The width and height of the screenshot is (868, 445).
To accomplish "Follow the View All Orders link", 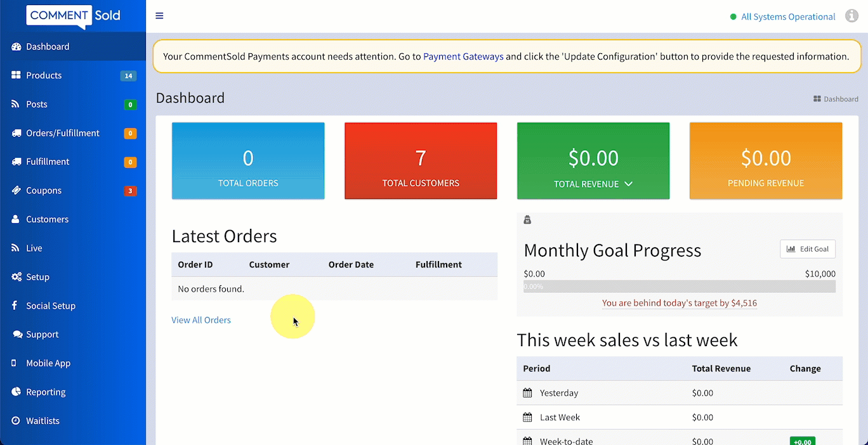I will pos(201,320).
